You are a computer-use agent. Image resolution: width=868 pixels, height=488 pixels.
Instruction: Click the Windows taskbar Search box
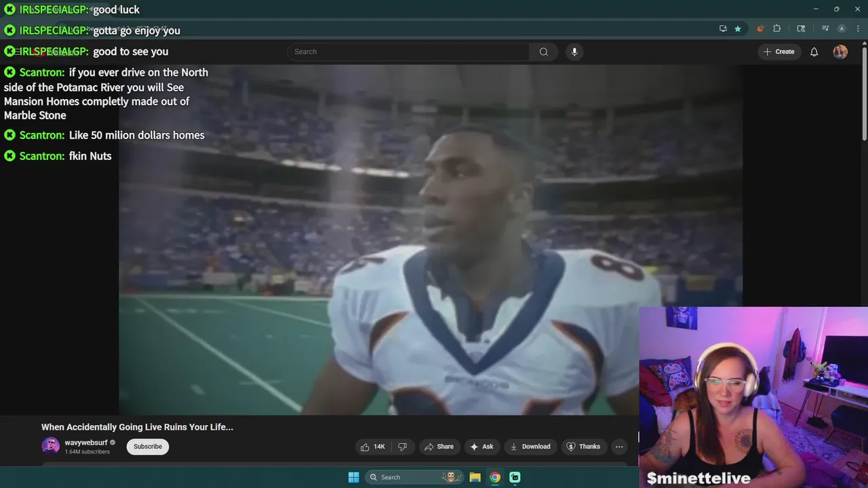click(x=415, y=477)
